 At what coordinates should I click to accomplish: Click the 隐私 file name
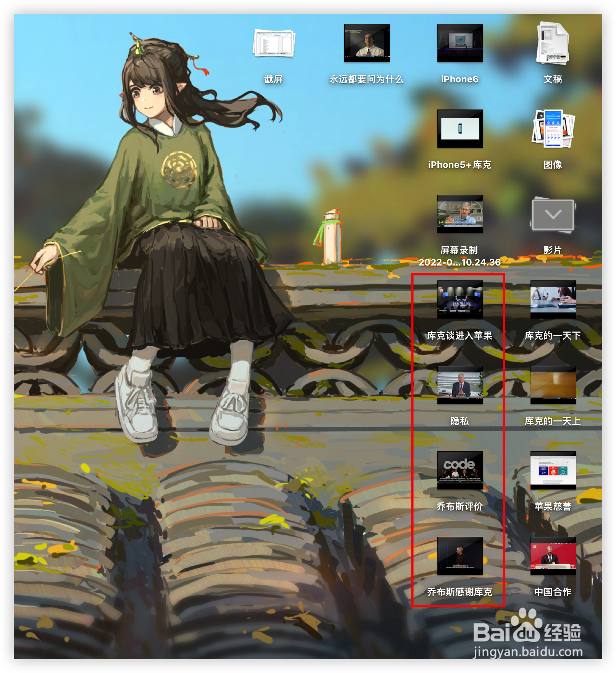(460, 421)
